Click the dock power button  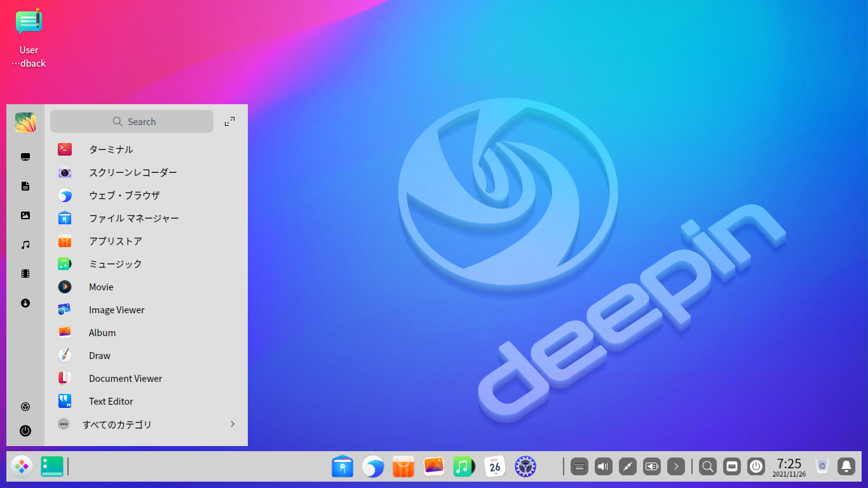756,466
